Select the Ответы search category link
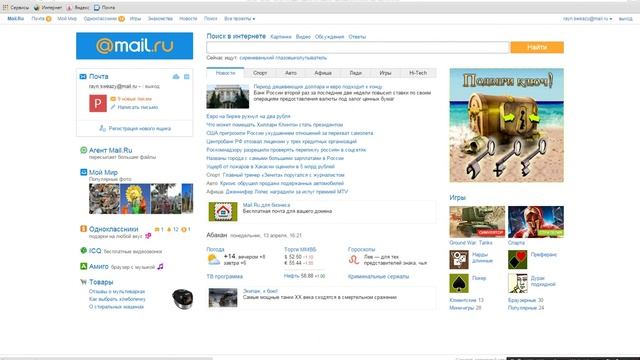Screen dimensions: 640x360 pos(357,37)
